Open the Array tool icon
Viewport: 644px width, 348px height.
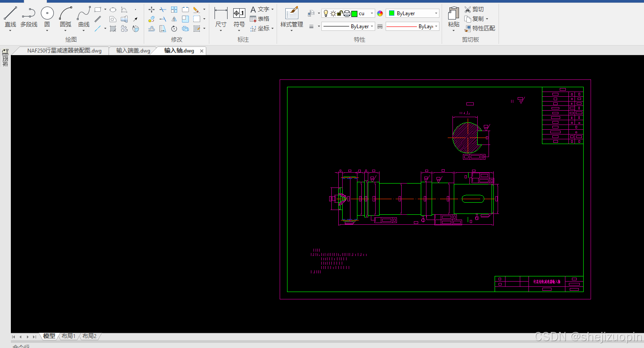174,9
